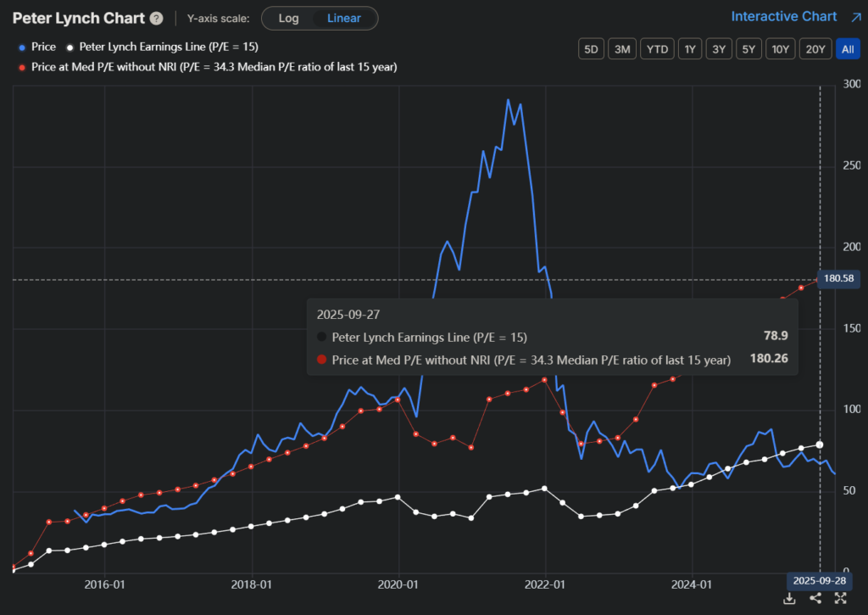
Task: Select the 5D time range
Action: (x=591, y=49)
